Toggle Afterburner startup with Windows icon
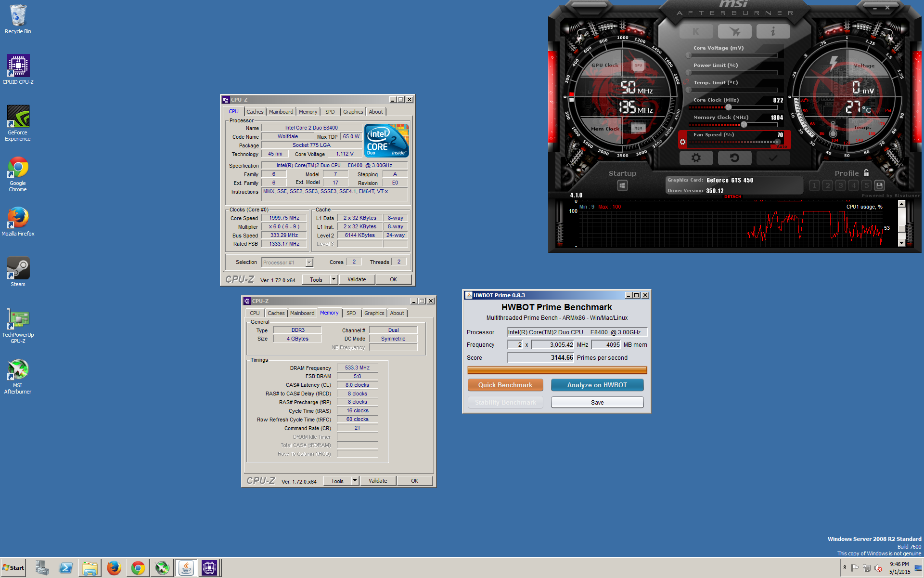924x578 pixels. [x=622, y=185]
